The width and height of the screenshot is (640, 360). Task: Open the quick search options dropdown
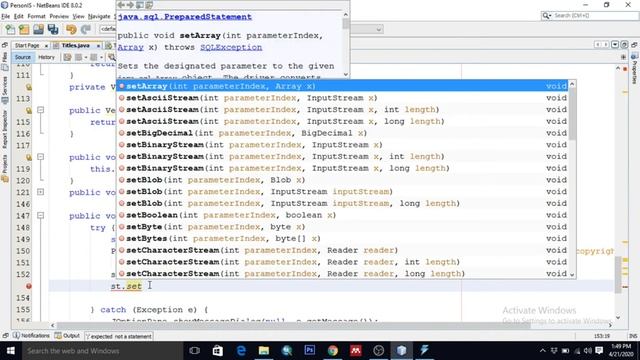[x=547, y=16]
